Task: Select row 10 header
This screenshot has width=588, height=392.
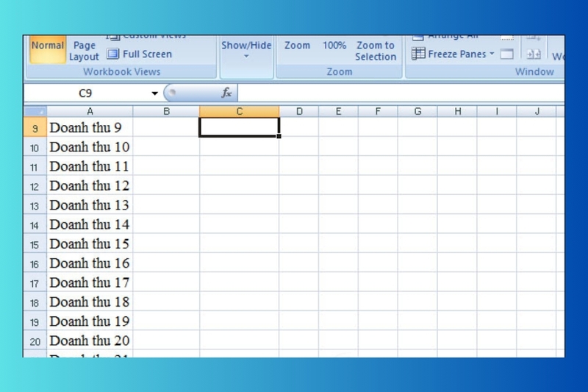Action: coord(35,147)
